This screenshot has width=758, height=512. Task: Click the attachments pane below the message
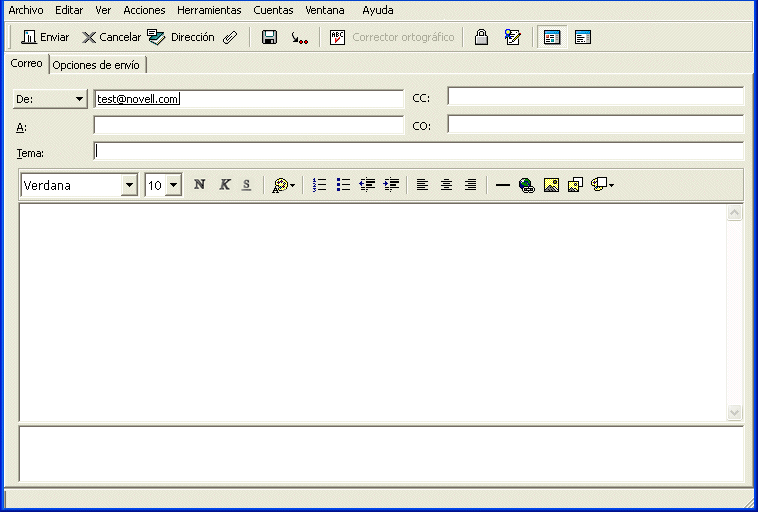[x=381, y=454]
